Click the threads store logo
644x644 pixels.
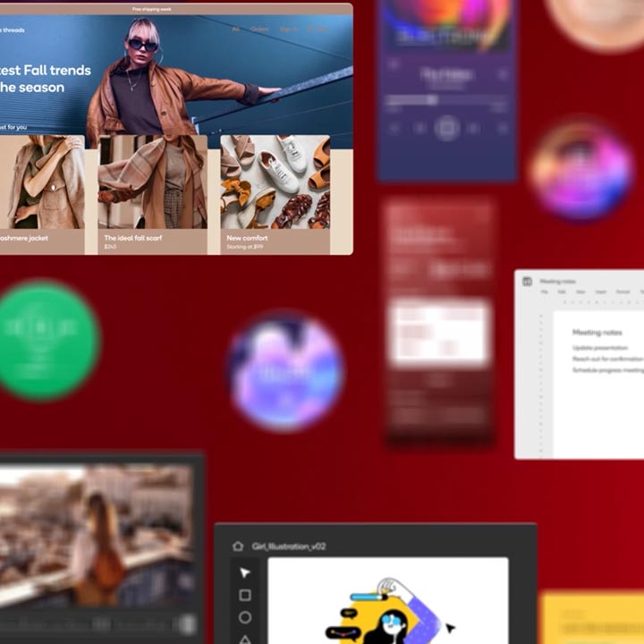[x=13, y=30]
